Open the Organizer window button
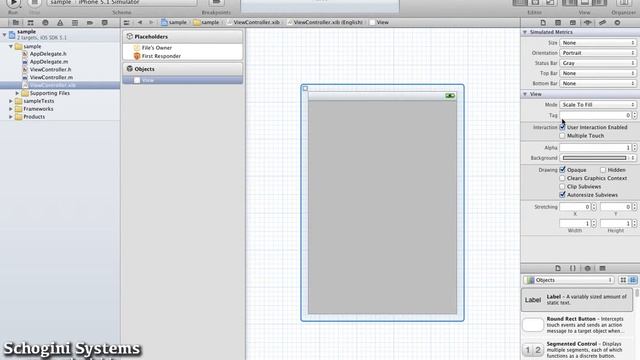 click(624, 3)
